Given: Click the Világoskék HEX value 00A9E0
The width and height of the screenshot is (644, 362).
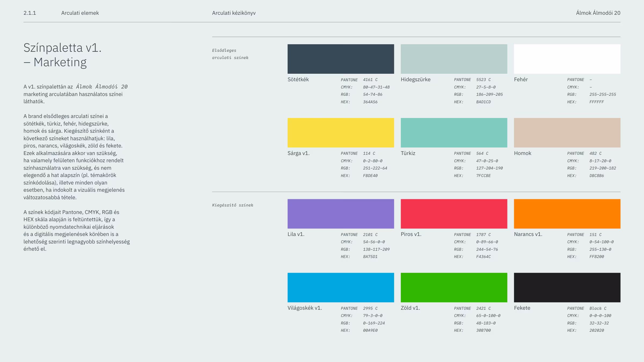Looking at the screenshot, I should [x=370, y=330].
